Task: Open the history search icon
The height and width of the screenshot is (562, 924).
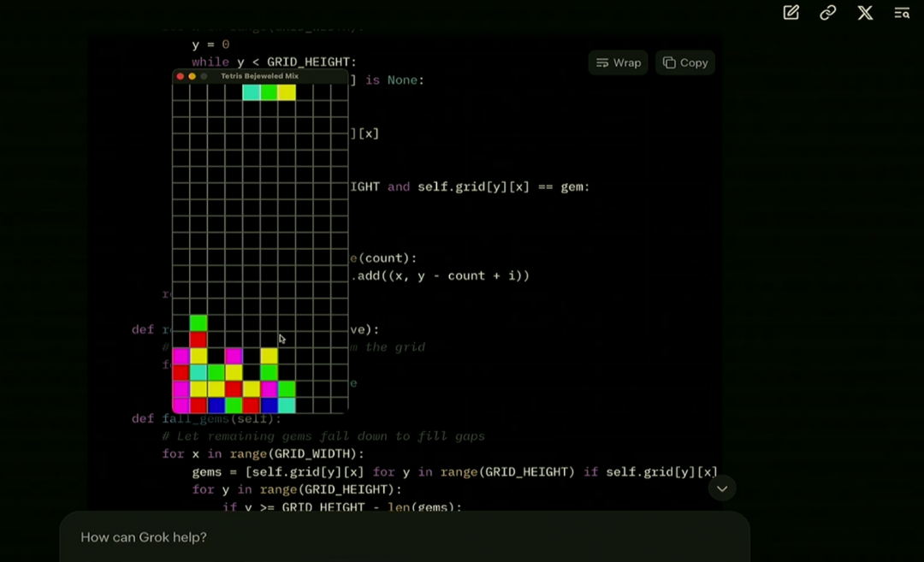Action: pos(902,12)
